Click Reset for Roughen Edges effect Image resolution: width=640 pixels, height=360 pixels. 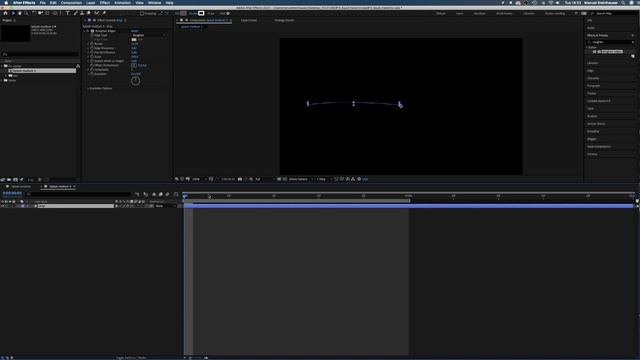(x=134, y=31)
